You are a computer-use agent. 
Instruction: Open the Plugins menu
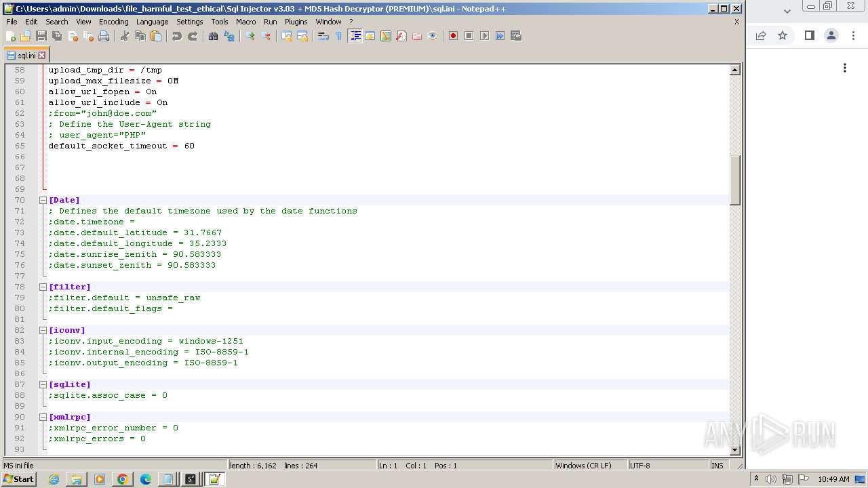click(x=296, y=22)
